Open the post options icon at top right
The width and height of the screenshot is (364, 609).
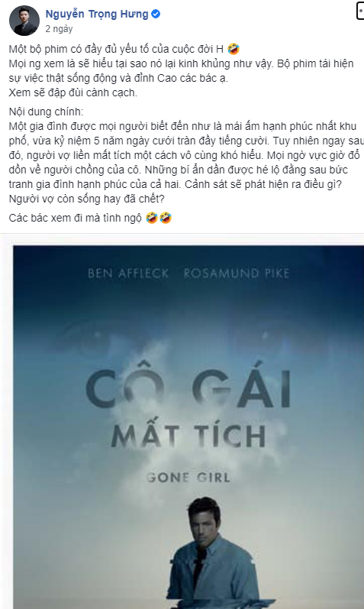(x=359, y=11)
